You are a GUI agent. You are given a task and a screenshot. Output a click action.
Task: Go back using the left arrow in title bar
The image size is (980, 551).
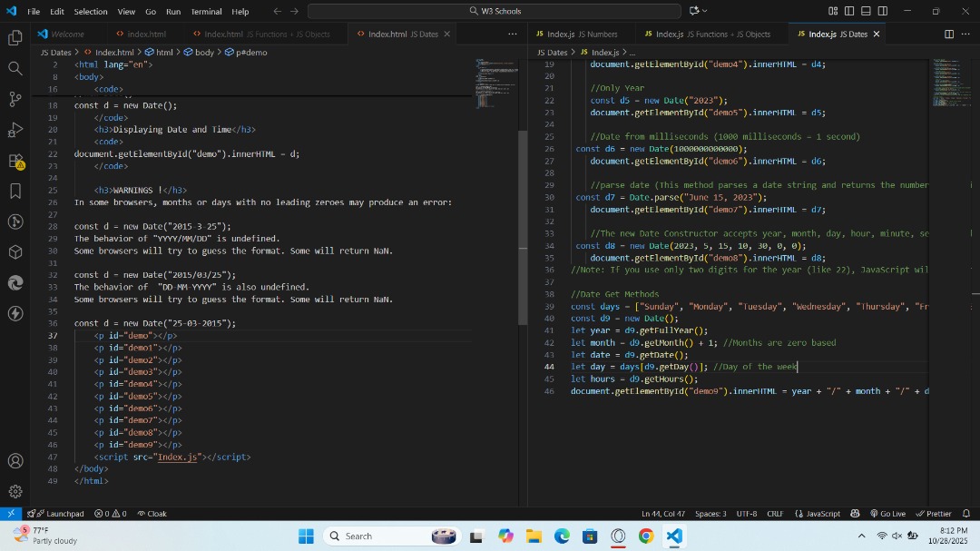coord(278,11)
